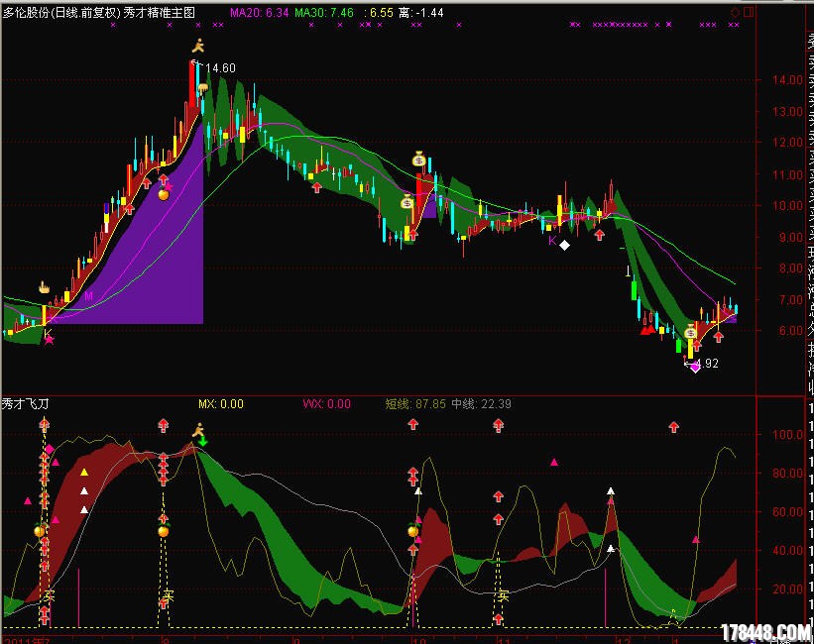Click the stock title 多伦股份(日线.前复权)

coord(61,13)
